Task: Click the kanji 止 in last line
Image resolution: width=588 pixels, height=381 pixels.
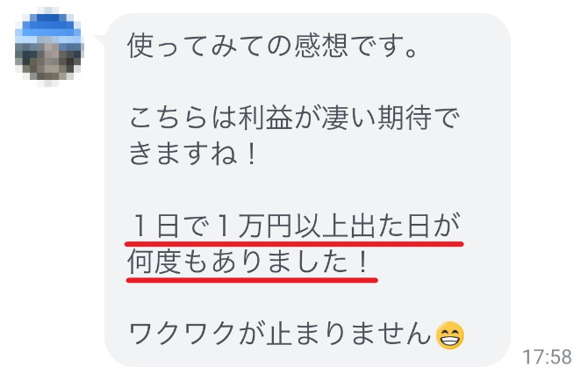Action: 279,334
